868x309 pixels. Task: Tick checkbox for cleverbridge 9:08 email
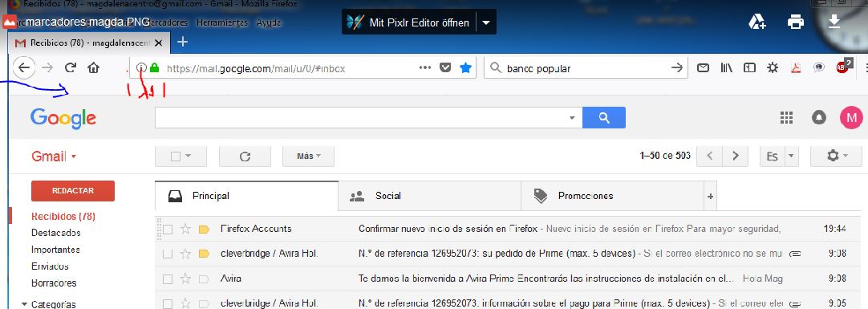[168, 254]
